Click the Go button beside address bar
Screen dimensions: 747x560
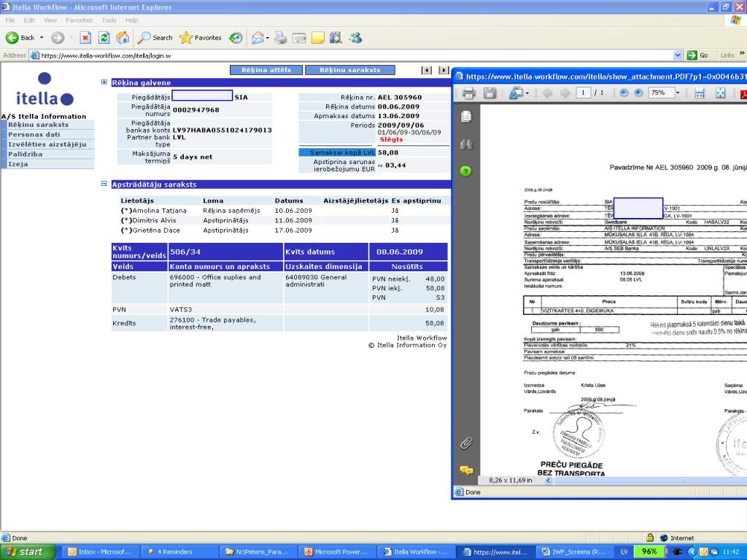point(697,55)
